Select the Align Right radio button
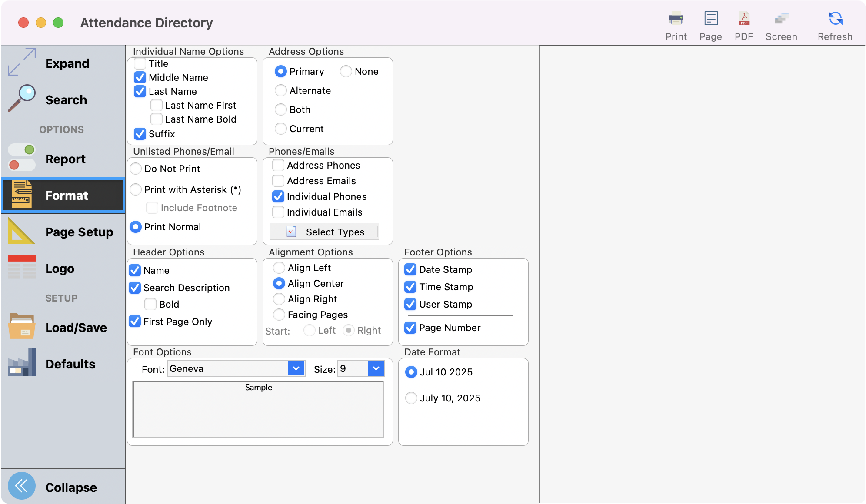 tap(279, 299)
